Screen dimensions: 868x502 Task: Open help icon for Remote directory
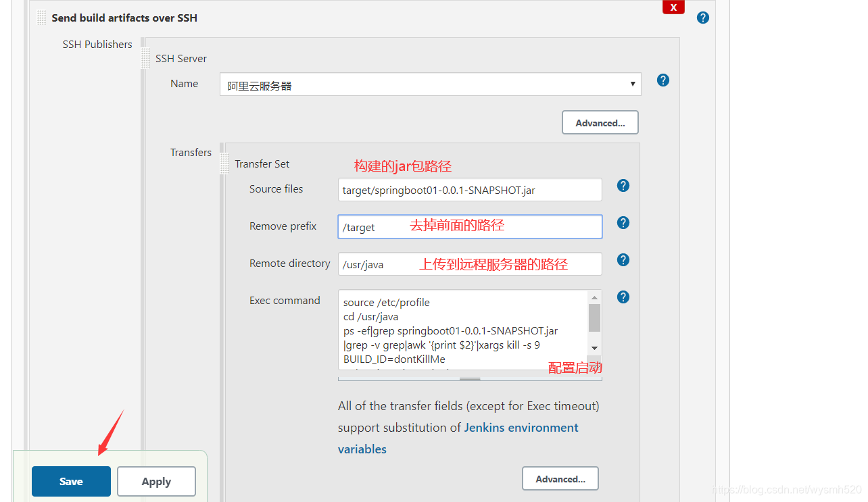click(x=623, y=260)
